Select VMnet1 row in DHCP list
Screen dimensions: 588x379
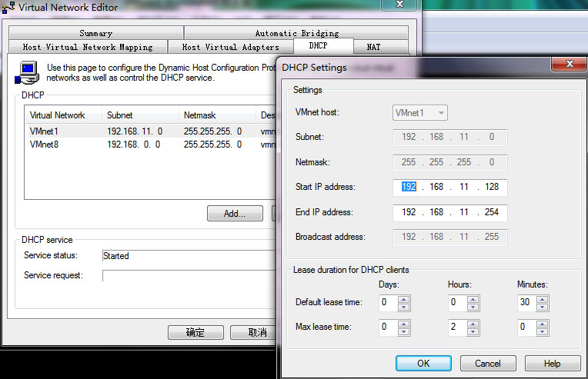click(x=44, y=131)
